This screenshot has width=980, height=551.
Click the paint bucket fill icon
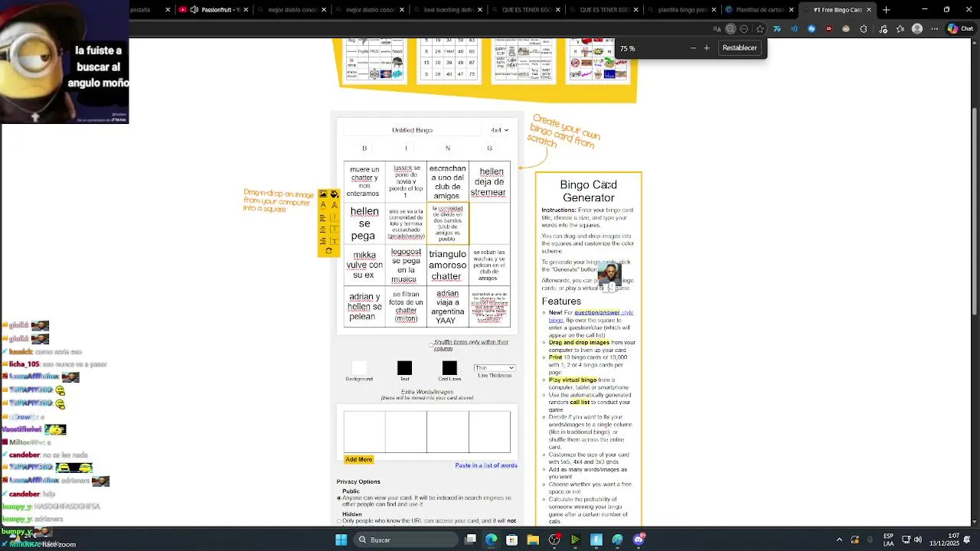tap(335, 194)
